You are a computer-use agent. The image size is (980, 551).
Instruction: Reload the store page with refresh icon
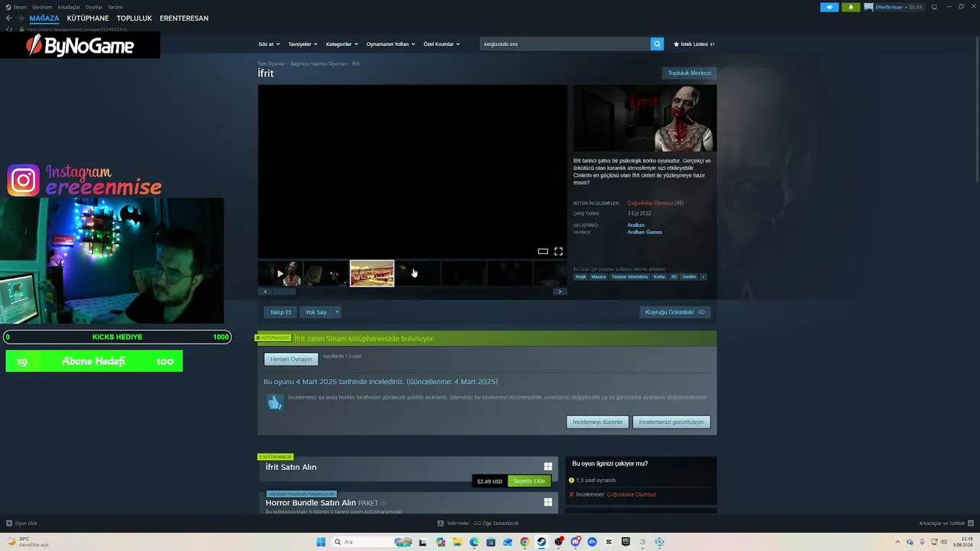[x=9, y=29]
